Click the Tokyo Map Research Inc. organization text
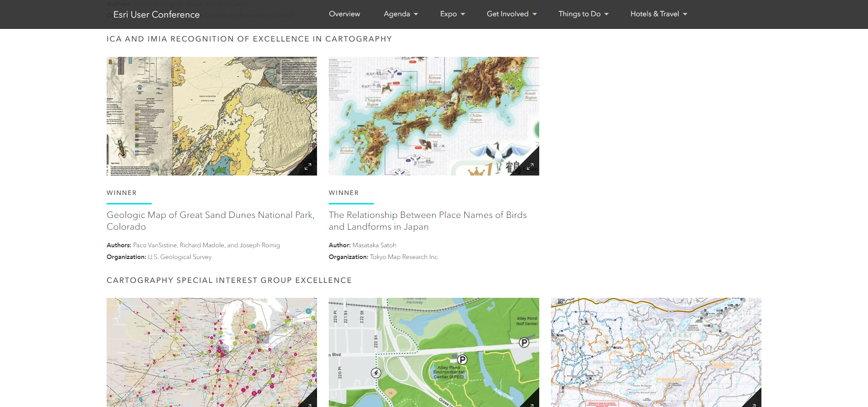The image size is (868, 407). pos(404,257)
